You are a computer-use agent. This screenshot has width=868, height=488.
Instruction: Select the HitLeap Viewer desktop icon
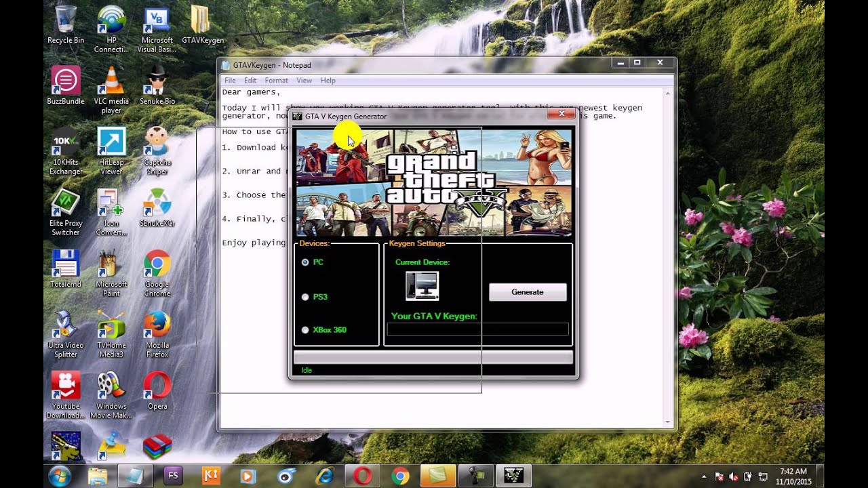[111, 151]
